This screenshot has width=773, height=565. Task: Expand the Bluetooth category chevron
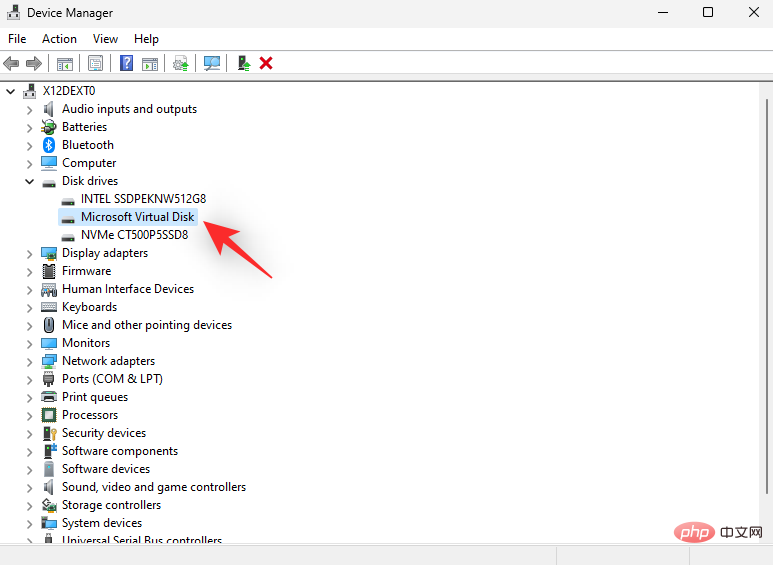tap(30, 145)
